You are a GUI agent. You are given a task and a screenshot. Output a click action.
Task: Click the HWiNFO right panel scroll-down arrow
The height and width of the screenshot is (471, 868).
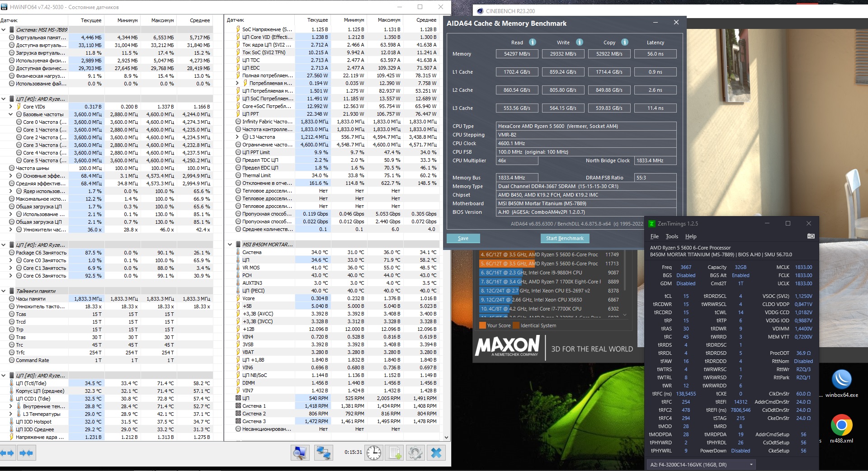446,438
